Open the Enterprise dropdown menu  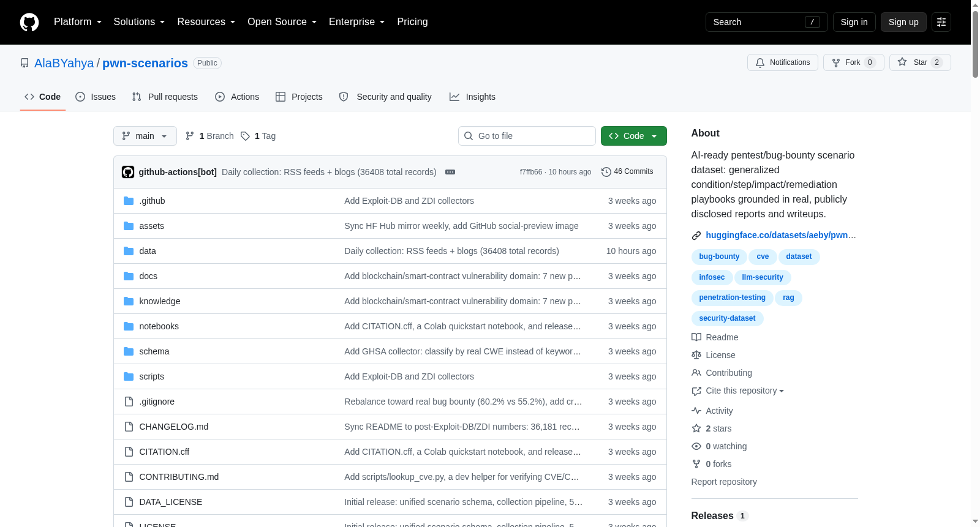click(x=357, y=22)
